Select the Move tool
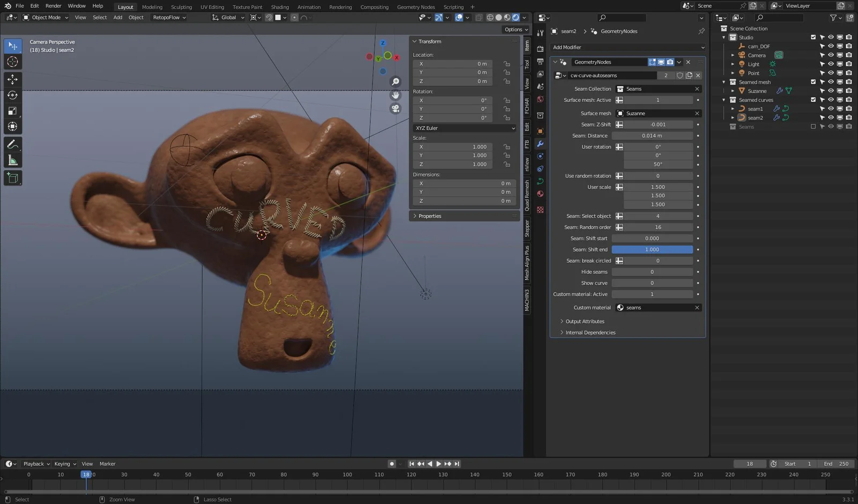The height and width of the screenshot is (504, 858). (x=12, y=79)
